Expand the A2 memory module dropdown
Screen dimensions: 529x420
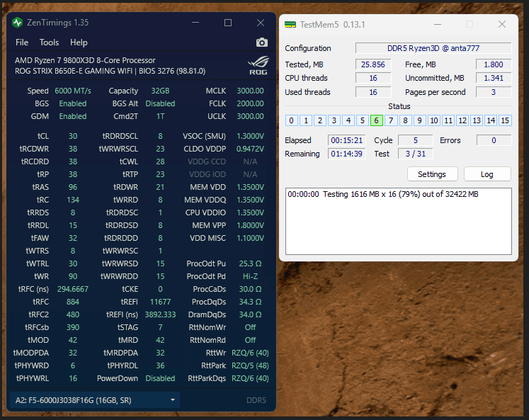[x=95, y=400]
